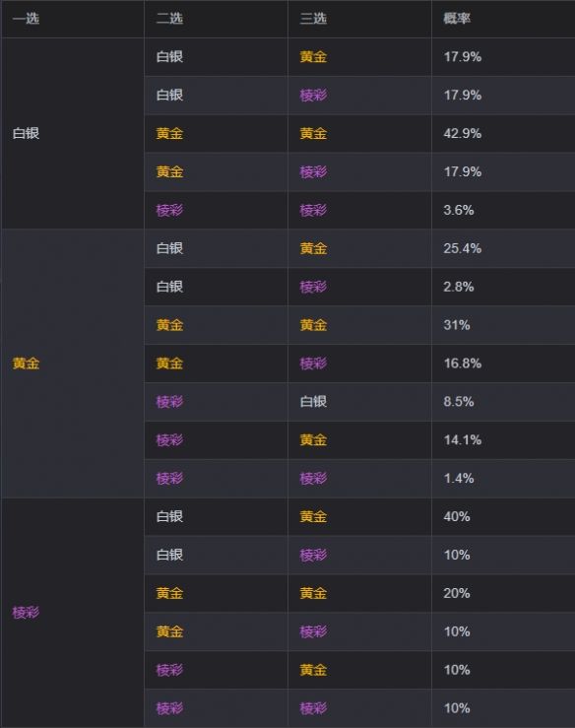Click the 3.6% probability cell
The image size is (575, 728).
point(503,210)
